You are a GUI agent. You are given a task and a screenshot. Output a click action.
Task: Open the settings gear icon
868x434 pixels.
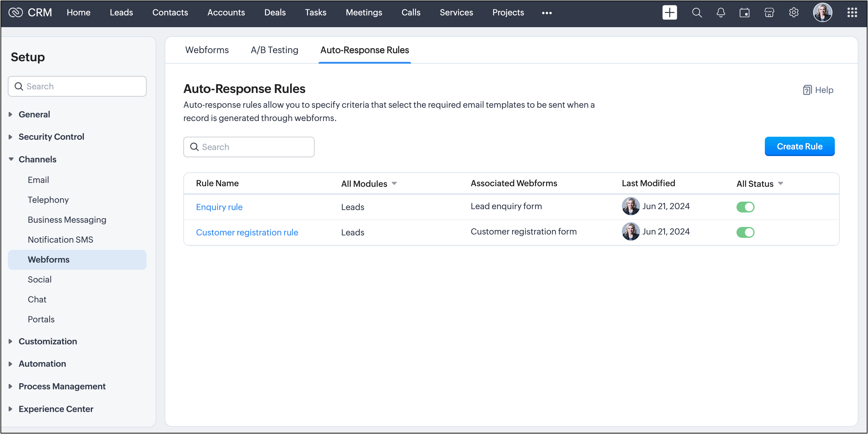(x=794, y=12)
